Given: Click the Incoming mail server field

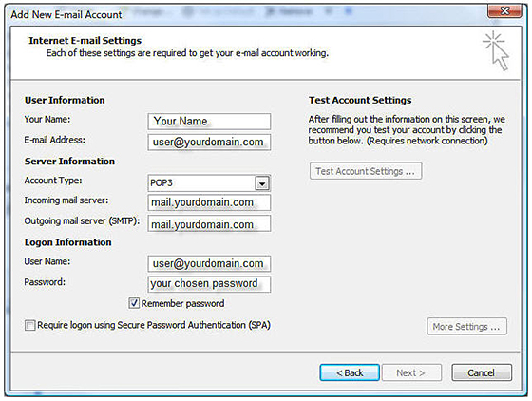Looking at the screenshot, I should 209,202.
